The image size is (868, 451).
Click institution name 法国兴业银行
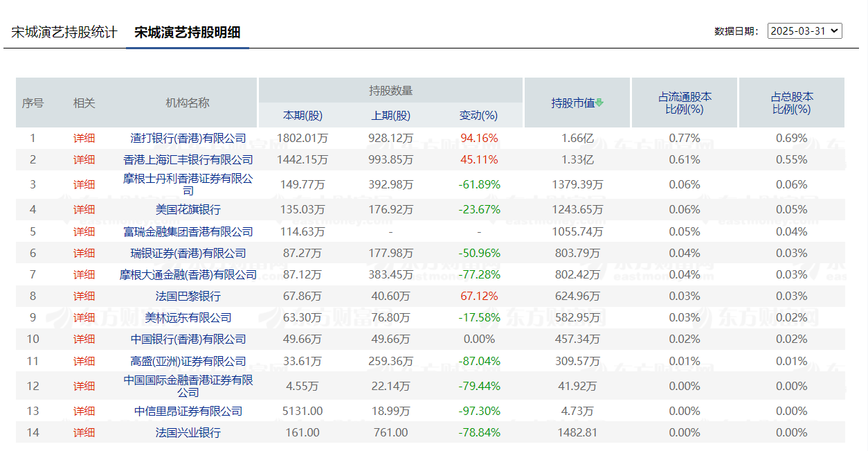(x=188, y=432)
